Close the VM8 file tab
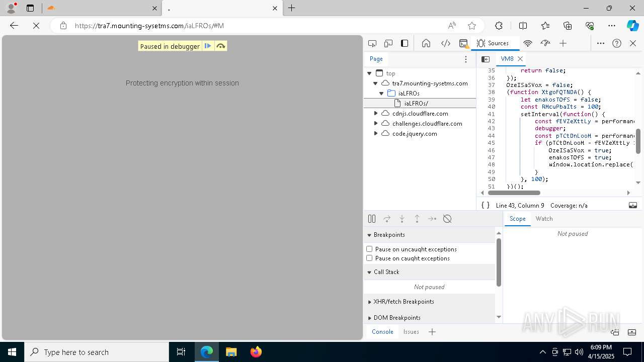 pos(521,59)
